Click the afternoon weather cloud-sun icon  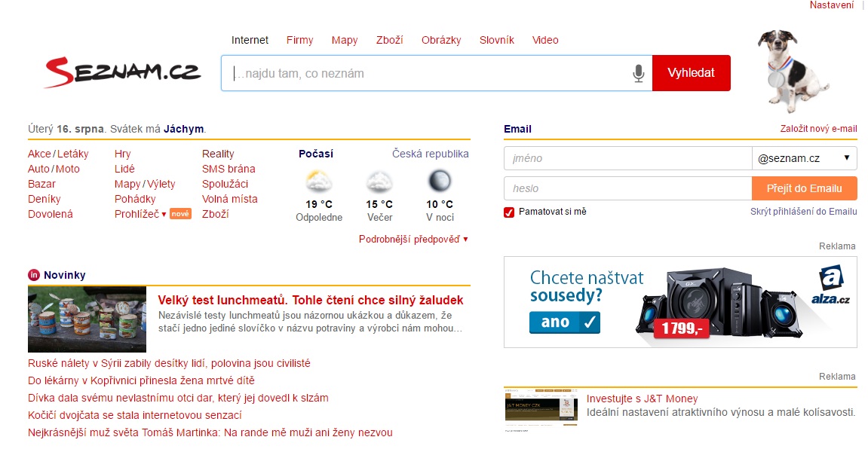pos(319,182)
